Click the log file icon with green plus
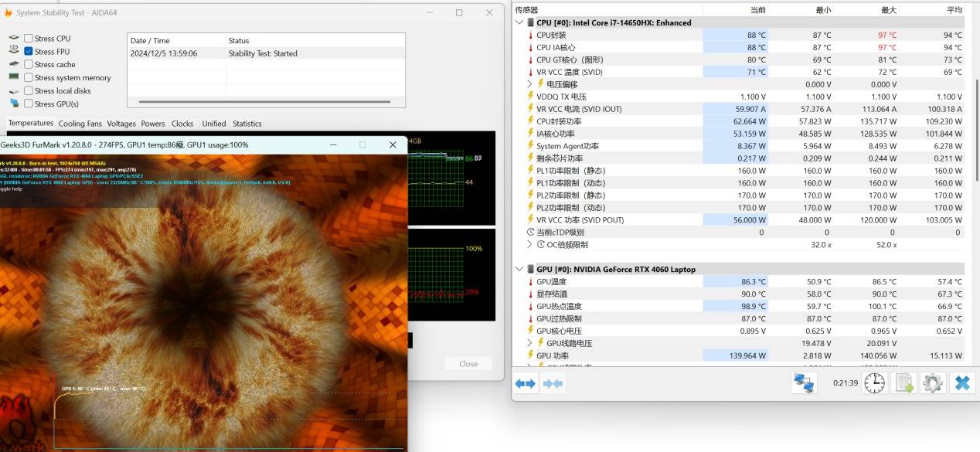 pyautogui.click(x=904, y=383)
